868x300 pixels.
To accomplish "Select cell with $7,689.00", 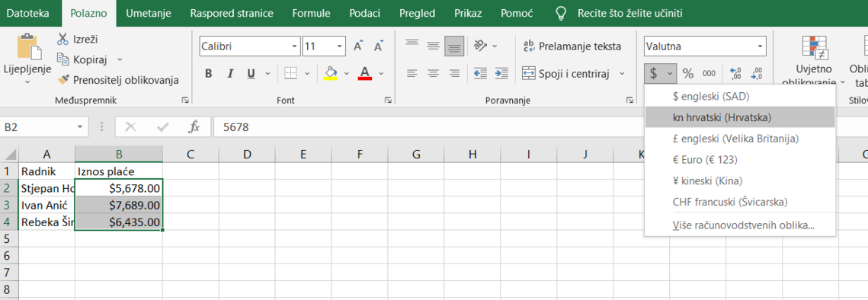I will tap(118, 206).
